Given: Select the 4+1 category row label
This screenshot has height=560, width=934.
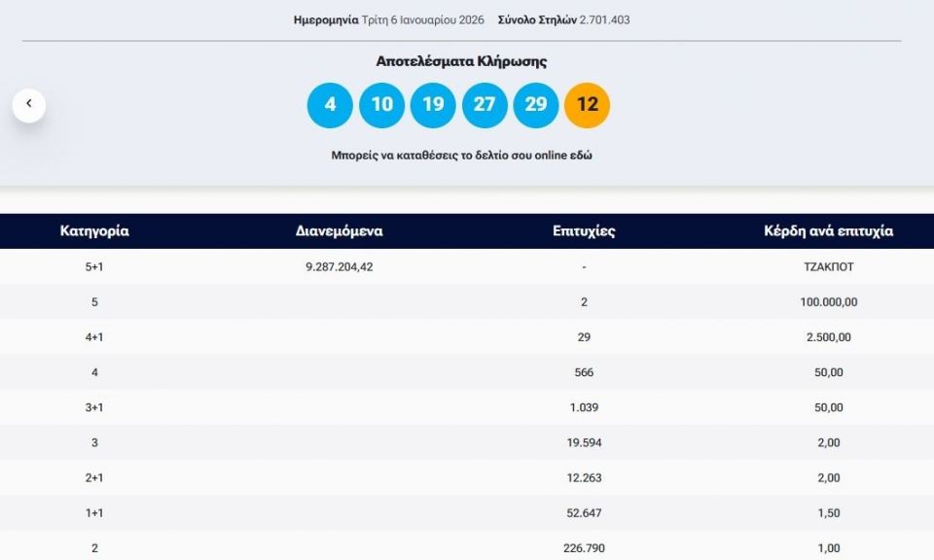Looking at the screenshot, I should (x=94, y=337).
